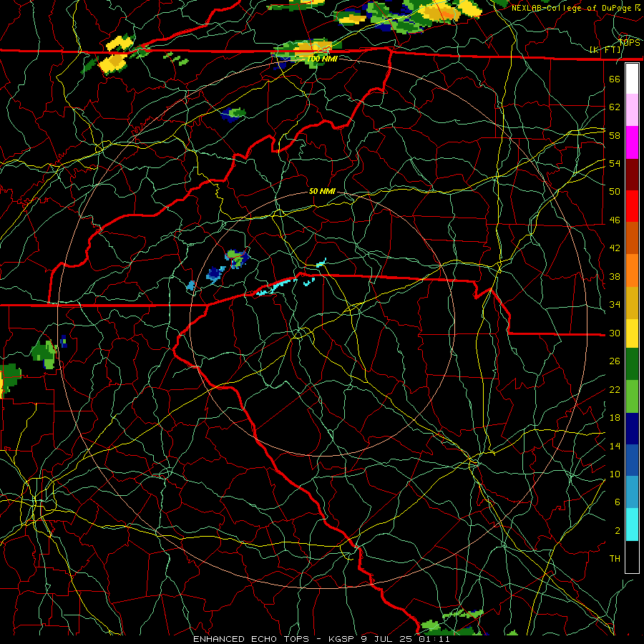The width and height of the screenshot is (644, 644).
Task: Click the bright red 50 legend swatch
Action: (632, 206)
